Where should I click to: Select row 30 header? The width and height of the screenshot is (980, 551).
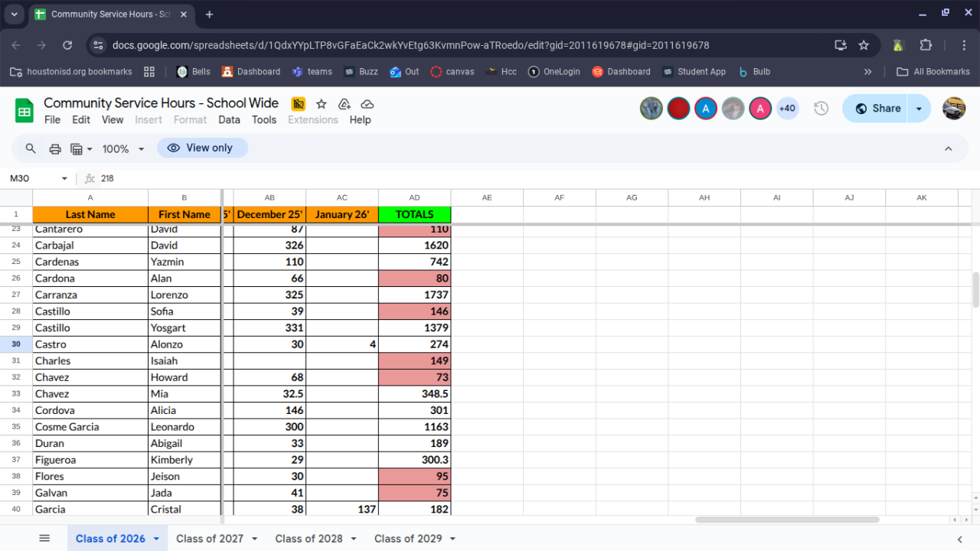[16, 344]
